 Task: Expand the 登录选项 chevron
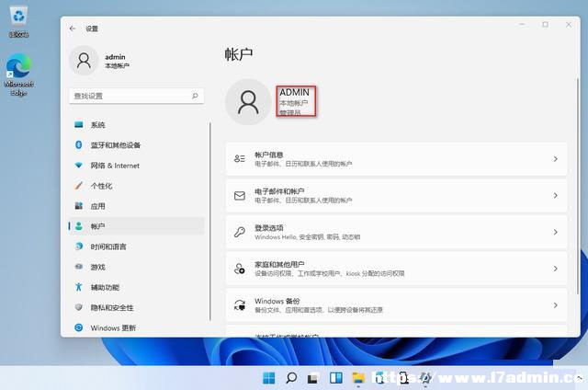click(x=555, y=232)
